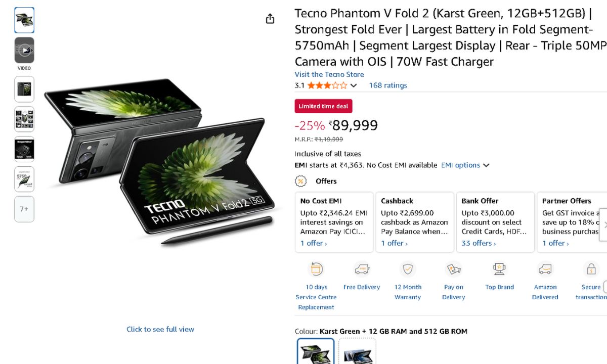Open the Visit the Tecno Store link

point(329,74)
